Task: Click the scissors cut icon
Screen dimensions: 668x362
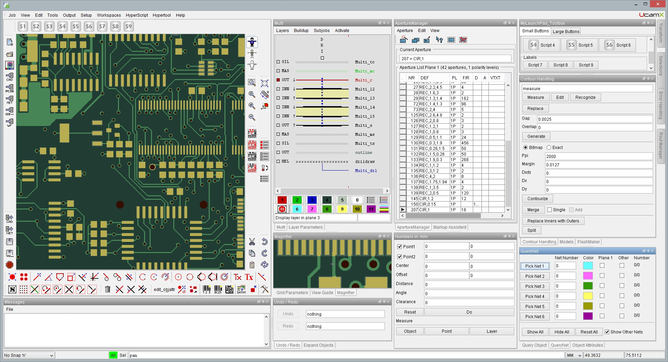Action: pos(252,242)
